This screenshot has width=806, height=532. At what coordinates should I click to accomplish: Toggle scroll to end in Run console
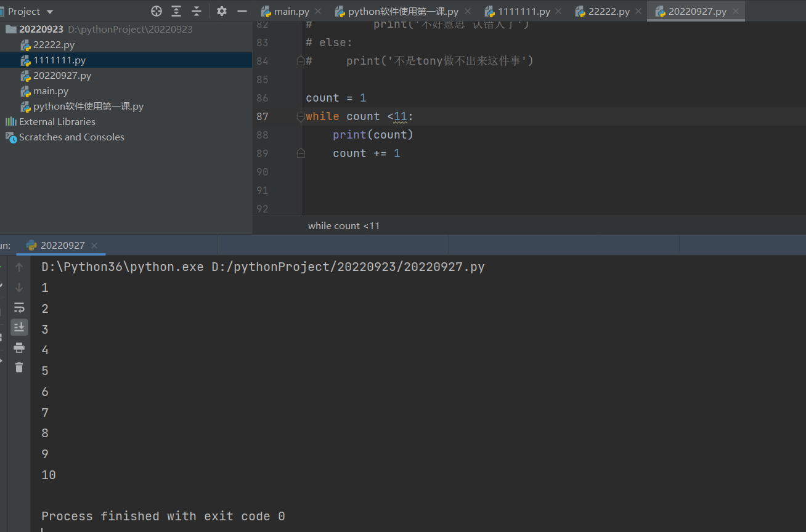pyautogui.click(x=19, y=327)
